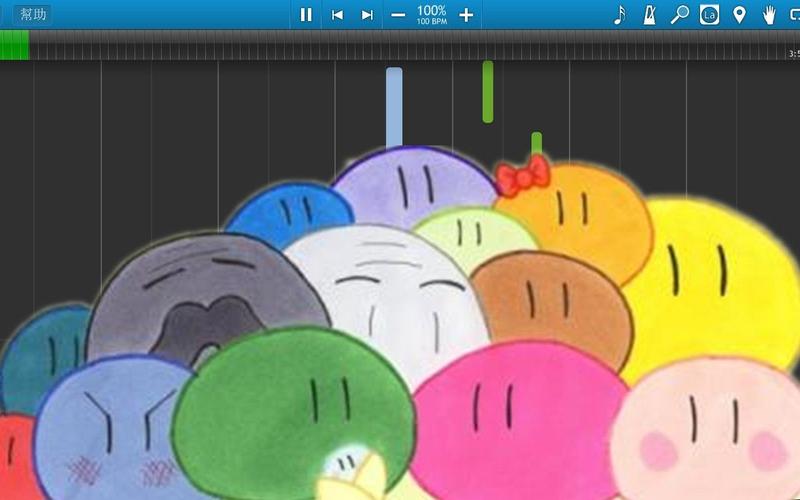This screenshot has width=800, height=500.
Task: Decrease playback speed with minus button
Action: [398, 15]
